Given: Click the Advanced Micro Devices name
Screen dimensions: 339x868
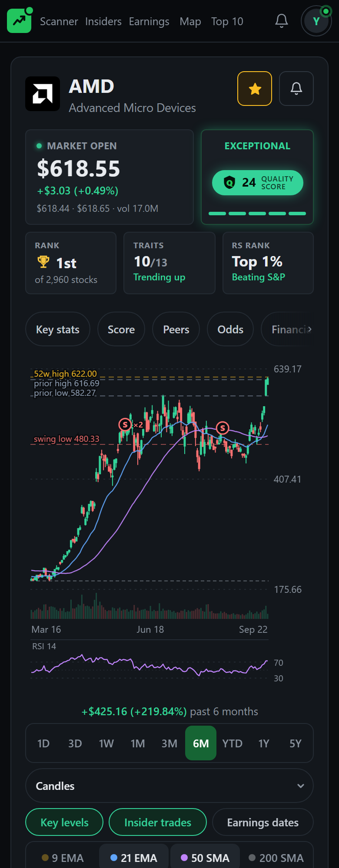Looking at the screenshot, I should (132, 108).
